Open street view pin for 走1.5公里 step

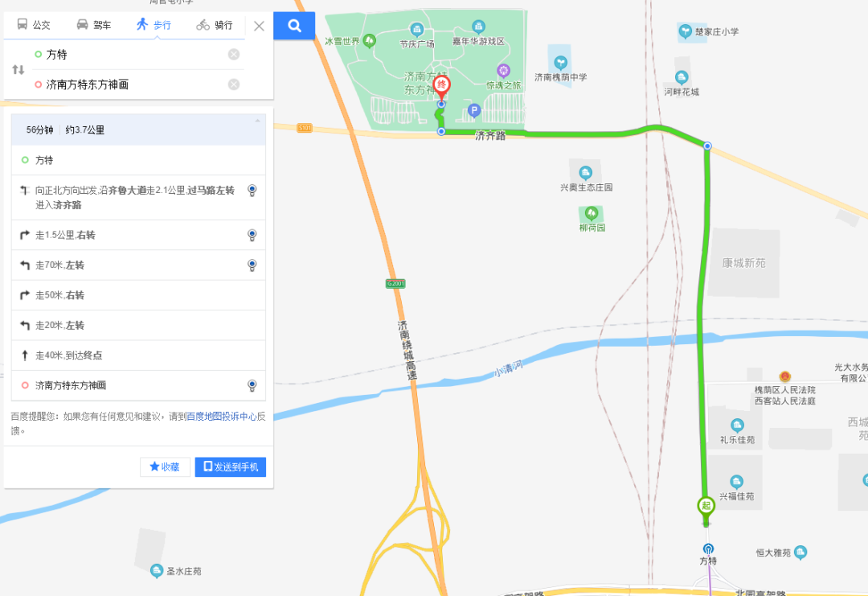click(x=252, y=236)
